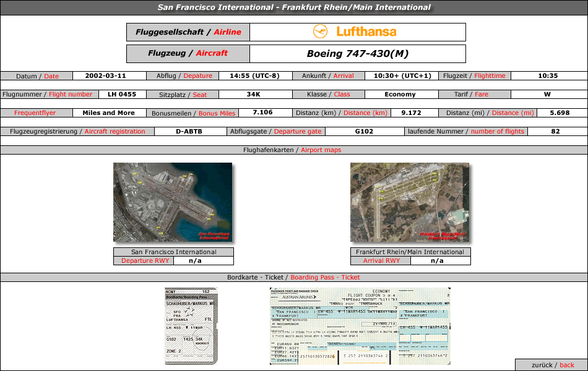Viewport: 588px width, 371px height.
Task: Click the aircraft registration D-ABTB
Action: tap(189, 132)
